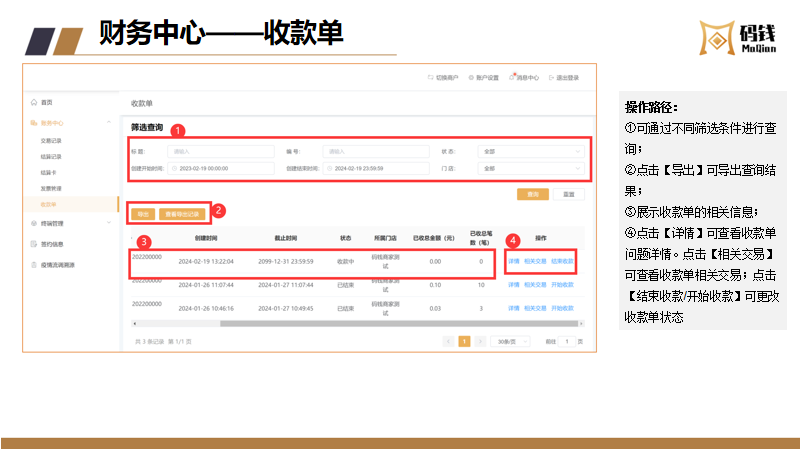Select 交易记录 in the sidebar

[51, 140]
